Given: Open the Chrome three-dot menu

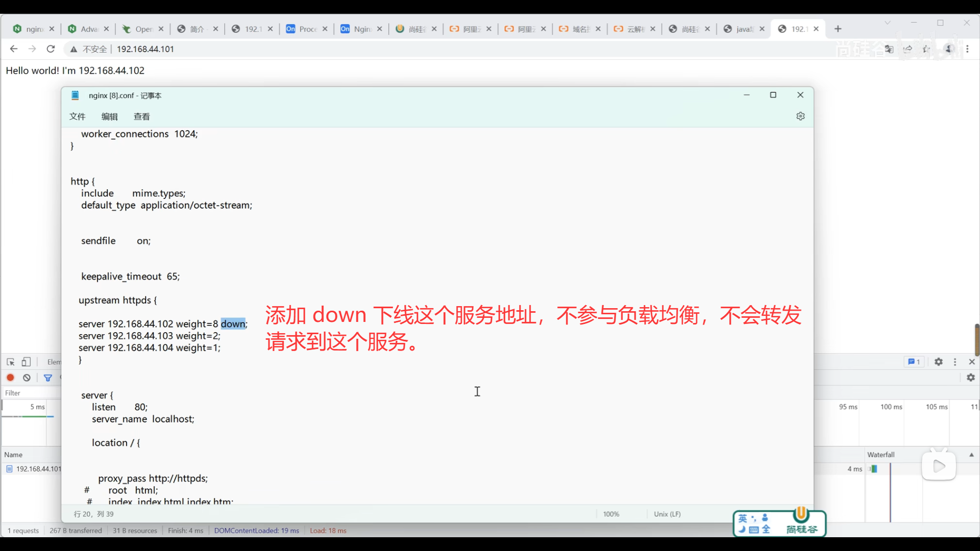Looking at the screenshot, I should click(x=968, y=49).
